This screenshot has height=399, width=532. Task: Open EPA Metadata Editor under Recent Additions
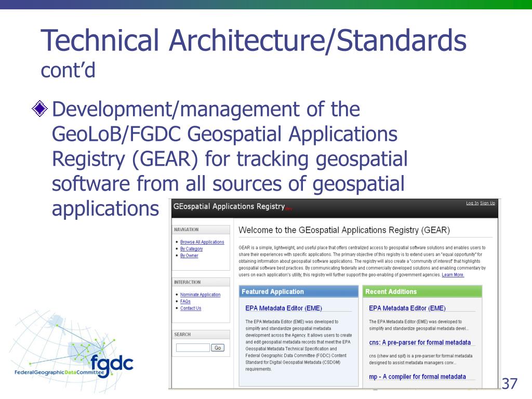tap(407, 308)
